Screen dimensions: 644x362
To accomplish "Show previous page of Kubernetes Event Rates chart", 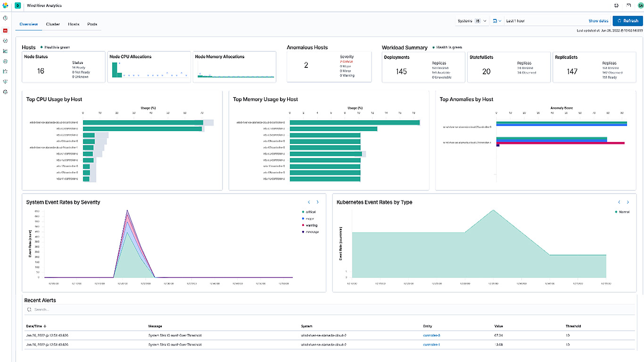I will [619, 202].
